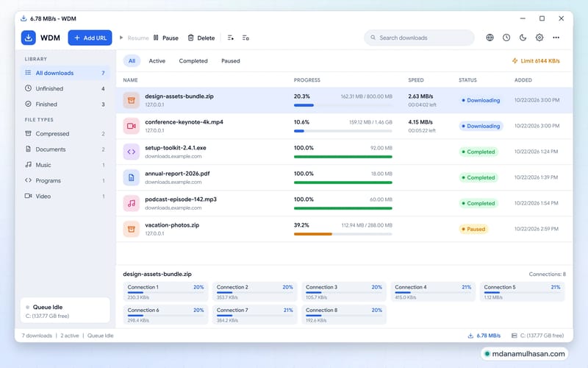Filter by Documents file type

[x=65, y=149]
